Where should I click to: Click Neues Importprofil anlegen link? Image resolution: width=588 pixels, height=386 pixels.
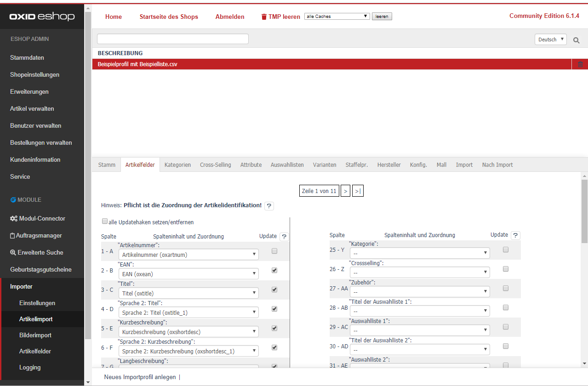(140, 377)
